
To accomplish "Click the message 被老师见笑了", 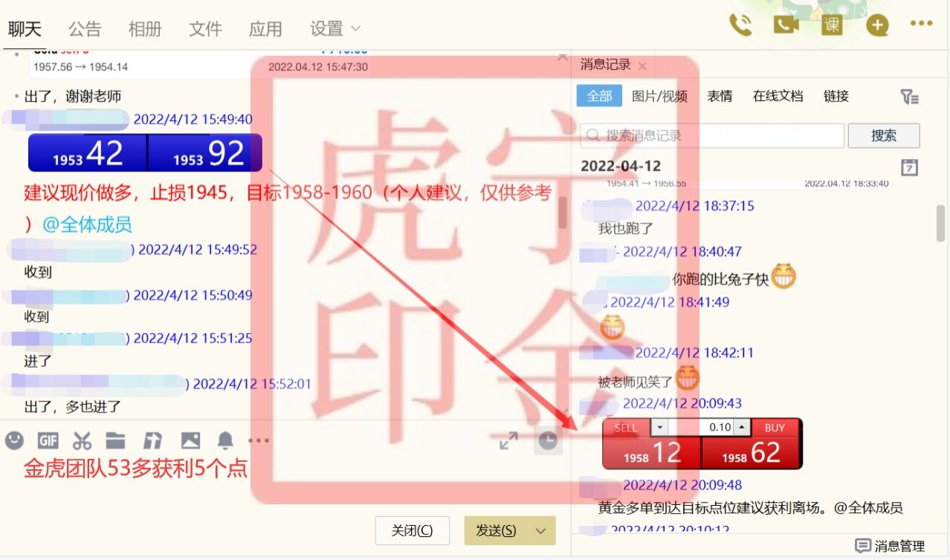I will click(636, 382).
